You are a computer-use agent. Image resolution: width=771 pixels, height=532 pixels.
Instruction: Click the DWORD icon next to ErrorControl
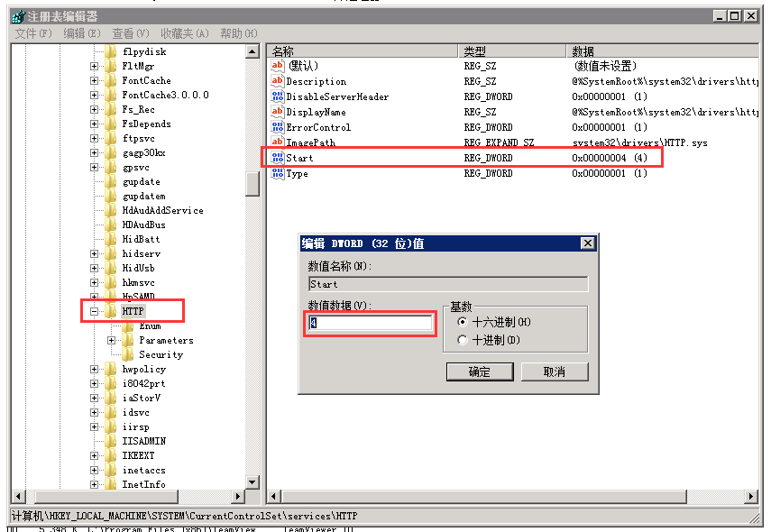(278, 127)
